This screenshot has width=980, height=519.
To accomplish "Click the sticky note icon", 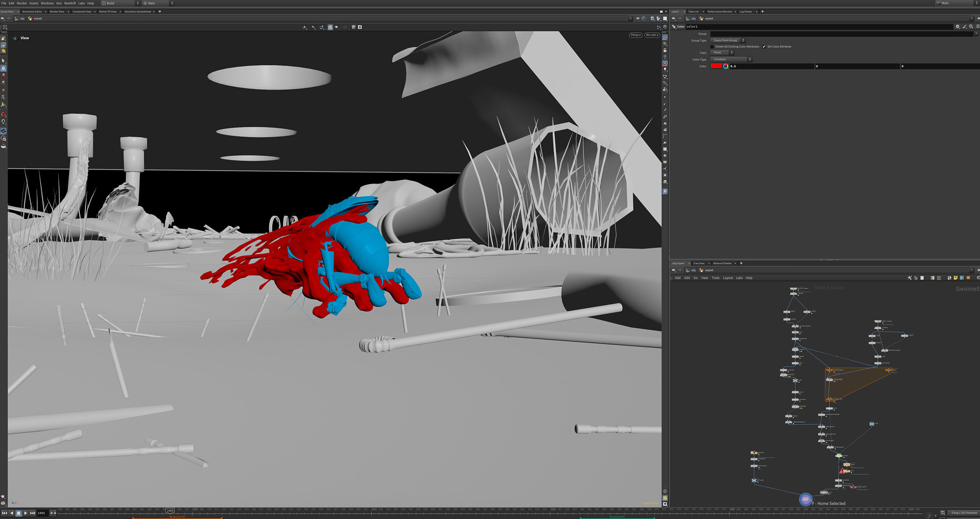I will click(955, 278).
